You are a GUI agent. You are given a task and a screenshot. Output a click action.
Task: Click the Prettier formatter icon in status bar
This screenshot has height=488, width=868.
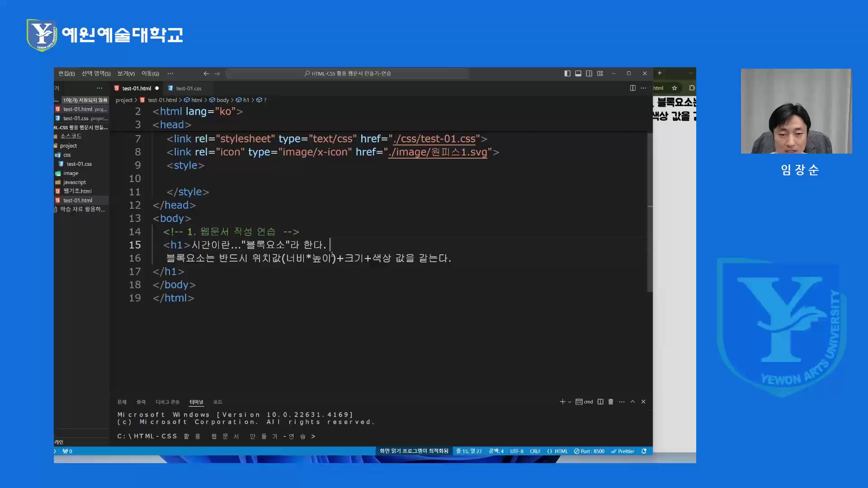[623, 451]
